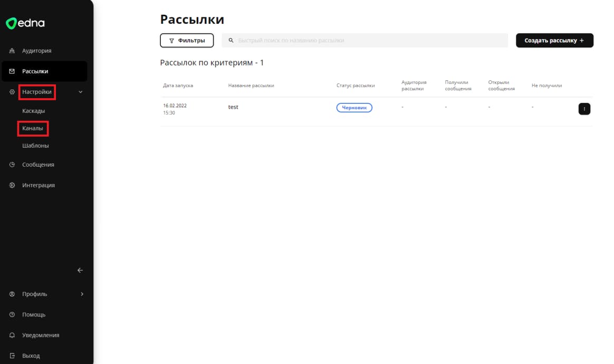Click the Профиль user icon
This screenshot has width=614, height=364.
[12, 294]
